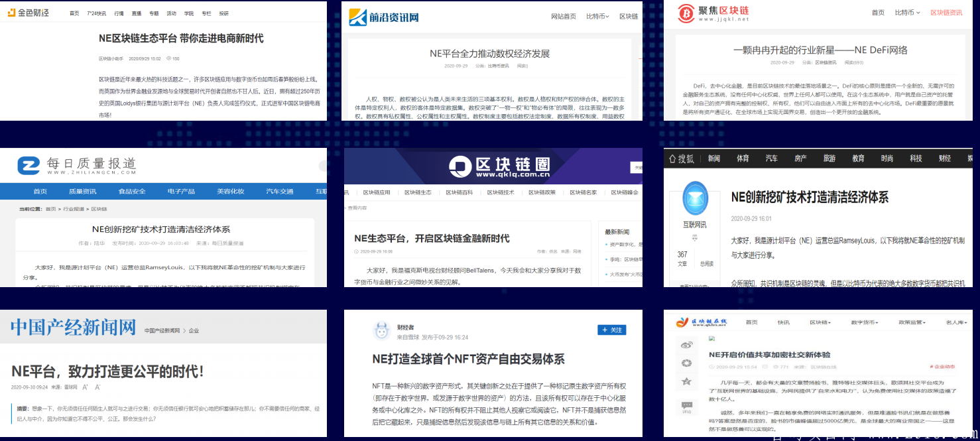Expand the 比特币 dropdown menu
The width and height of the screenshot is (980, 441).
pyautogui.click(x=907, y=12)
